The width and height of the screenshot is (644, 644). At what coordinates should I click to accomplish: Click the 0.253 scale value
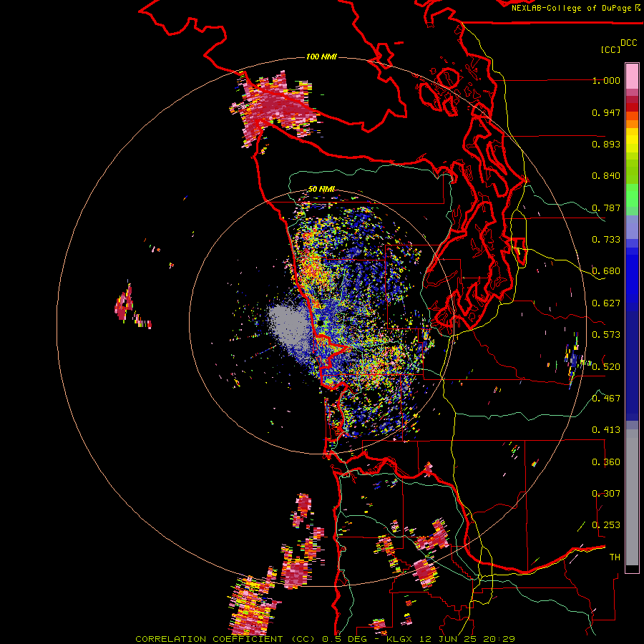[606, 525]
